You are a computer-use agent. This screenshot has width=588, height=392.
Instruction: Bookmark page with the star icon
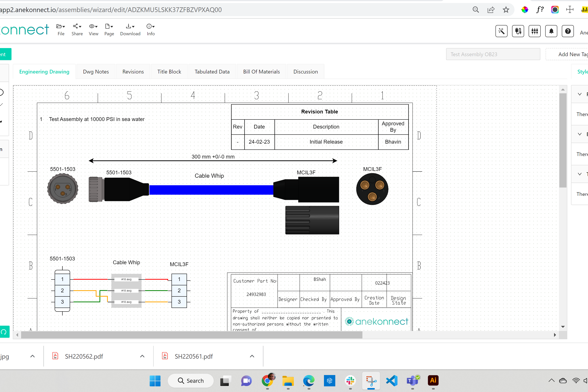[x=506, y=10]
